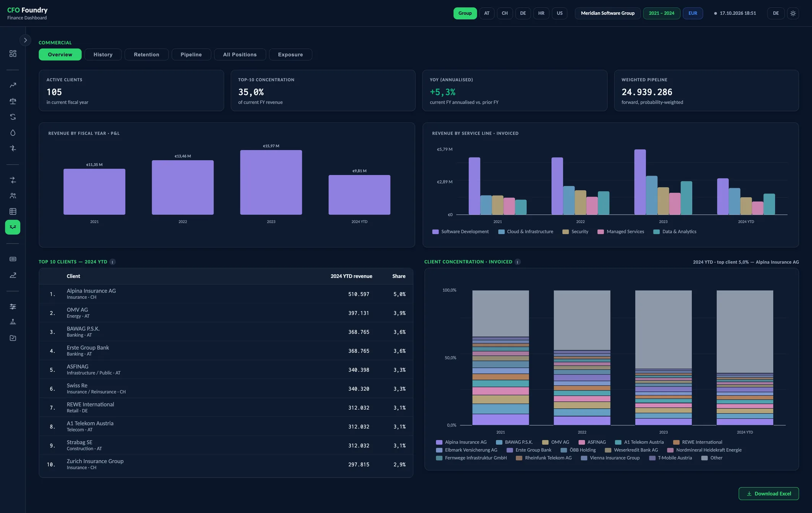Switch entity filter to US
Image resolution: width=812 pixels, height=513 pixels.
(559, 13)
